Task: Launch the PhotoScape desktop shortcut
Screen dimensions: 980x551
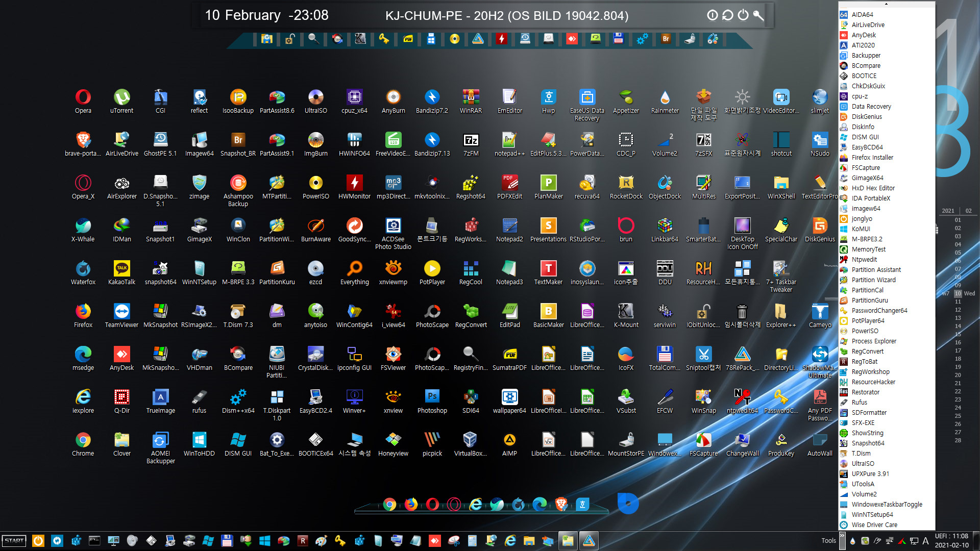Action: 432,315
